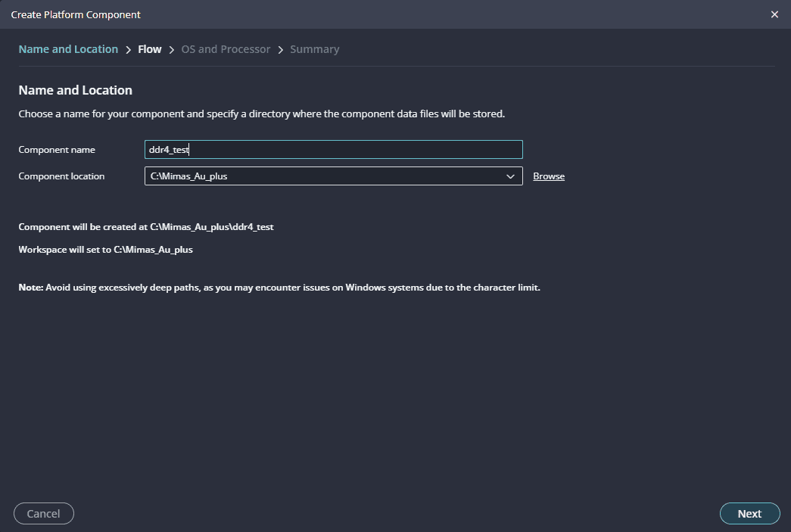Cancel the platform component creation
Viewport: 791px width, 532px height.
[x=43, y=514]
